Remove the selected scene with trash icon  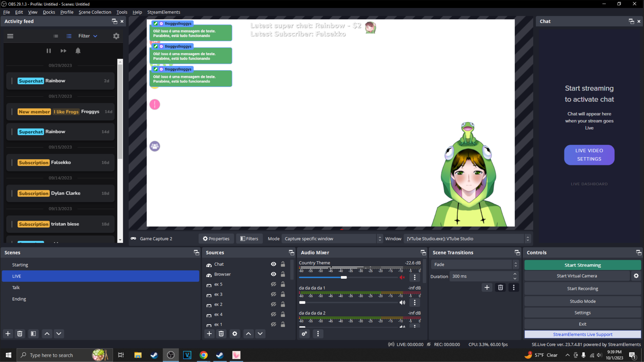click(20, 334)
